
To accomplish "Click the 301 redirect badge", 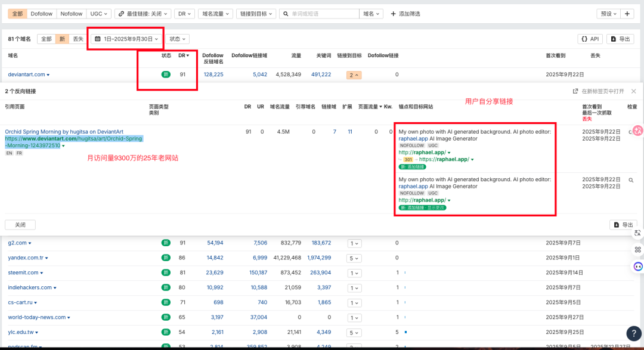I will 408,159.
